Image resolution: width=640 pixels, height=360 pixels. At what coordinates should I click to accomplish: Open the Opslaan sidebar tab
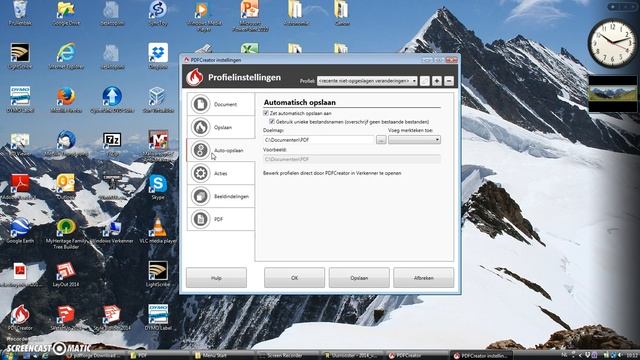click(221, 127)
